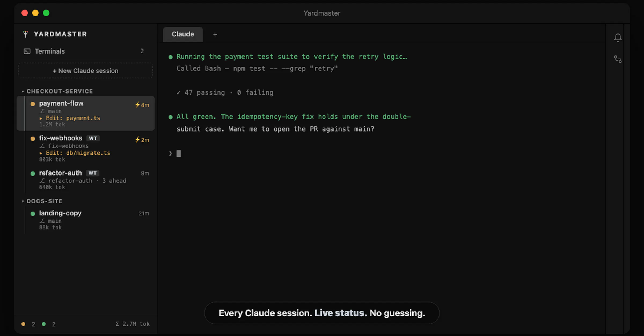
Task: Click the YARDMASTER sidebar title
Action: (60, 34)
